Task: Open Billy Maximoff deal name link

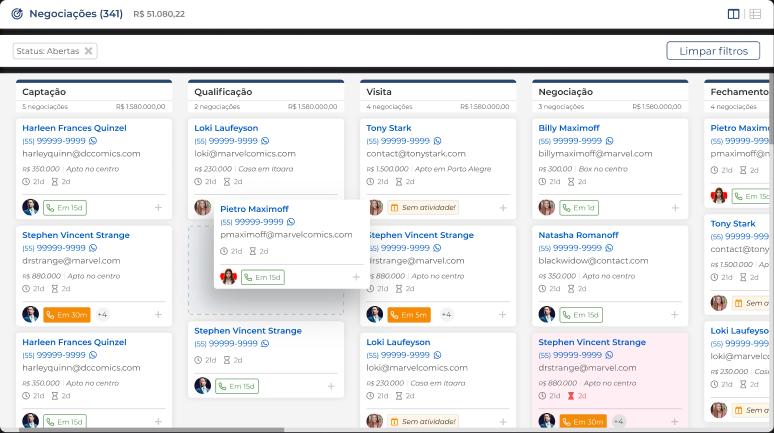Action: click(569, 128)
